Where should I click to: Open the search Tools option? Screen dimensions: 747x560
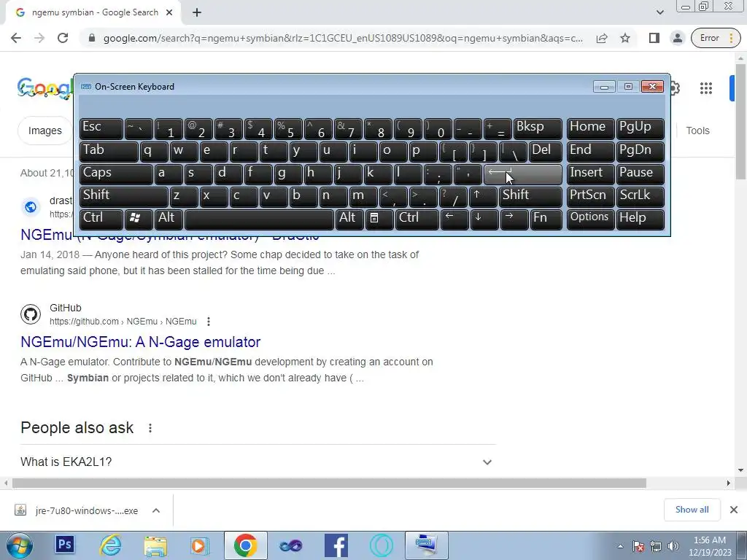pyautogui.click(x=697, y=131)
